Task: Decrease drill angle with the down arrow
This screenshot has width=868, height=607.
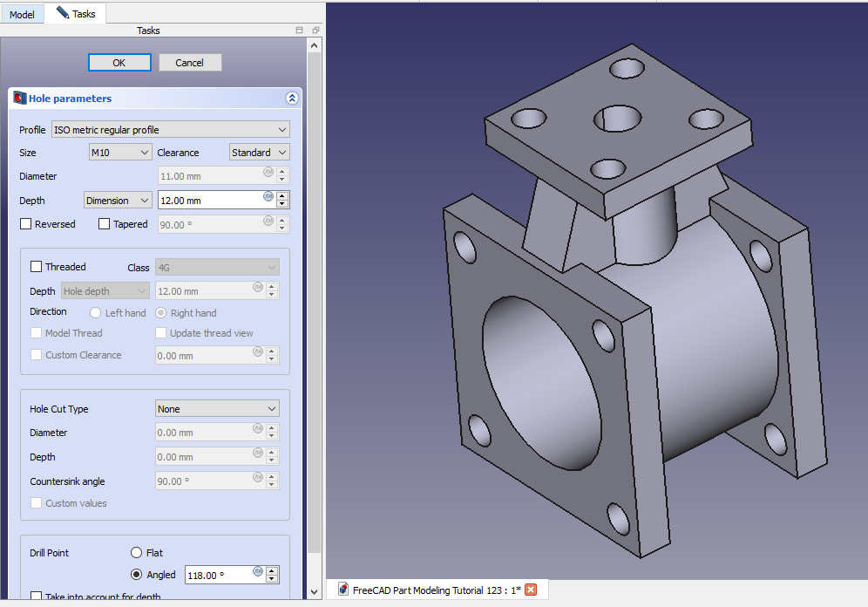Action: coord(273,579)
